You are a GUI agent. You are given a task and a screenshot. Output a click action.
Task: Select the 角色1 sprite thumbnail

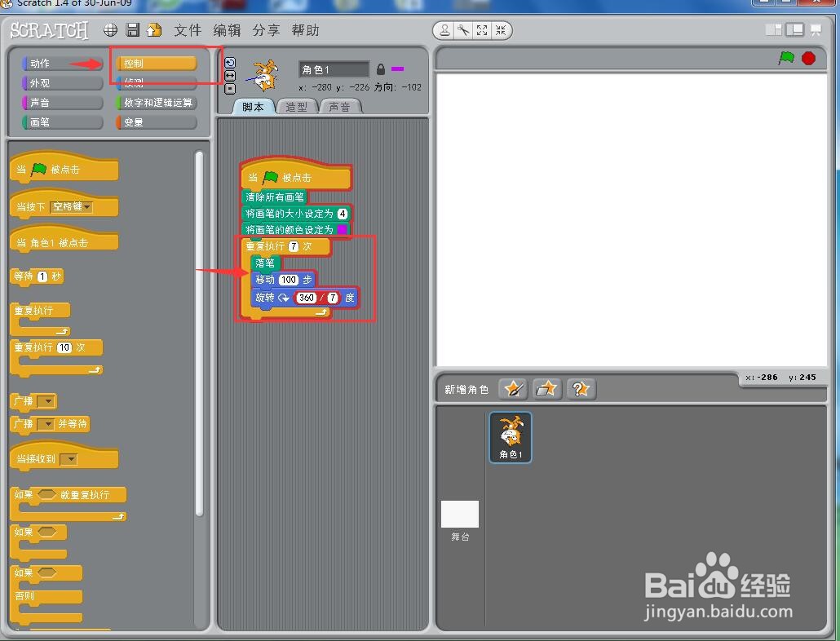coord(511,437)
